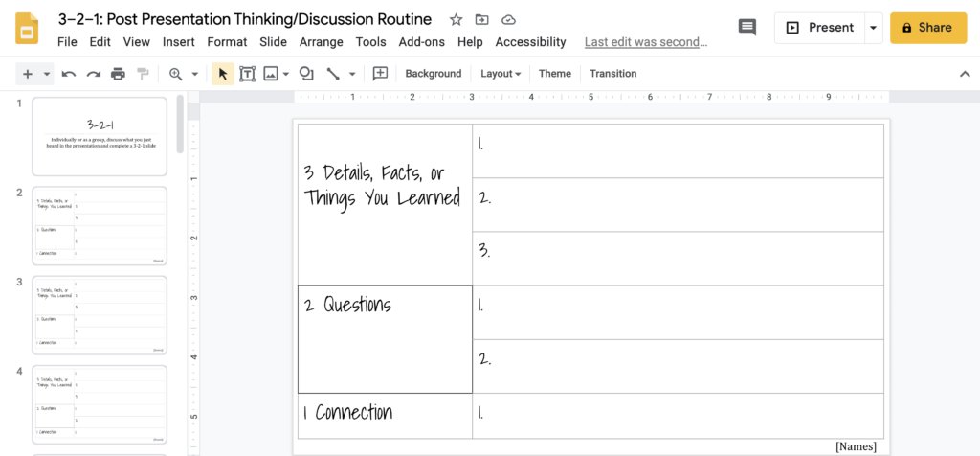Open the Arrange menu

coord(322,42)
